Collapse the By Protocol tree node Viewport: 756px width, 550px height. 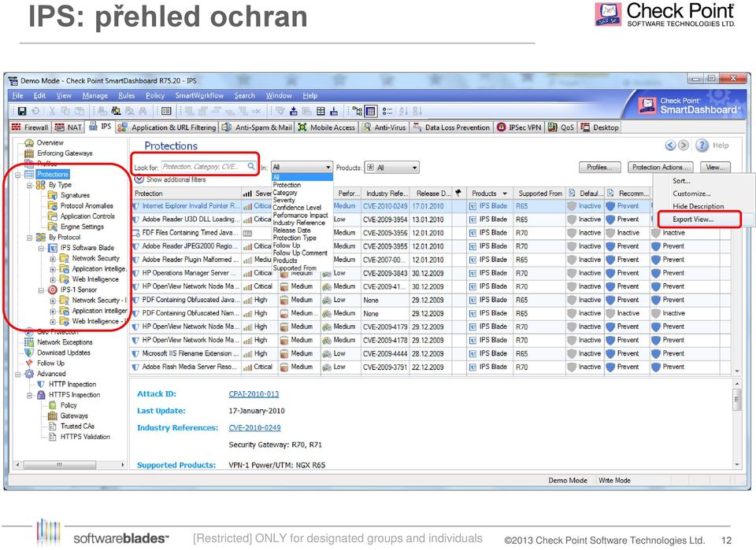pyautogui.click(x=29, y=238)
